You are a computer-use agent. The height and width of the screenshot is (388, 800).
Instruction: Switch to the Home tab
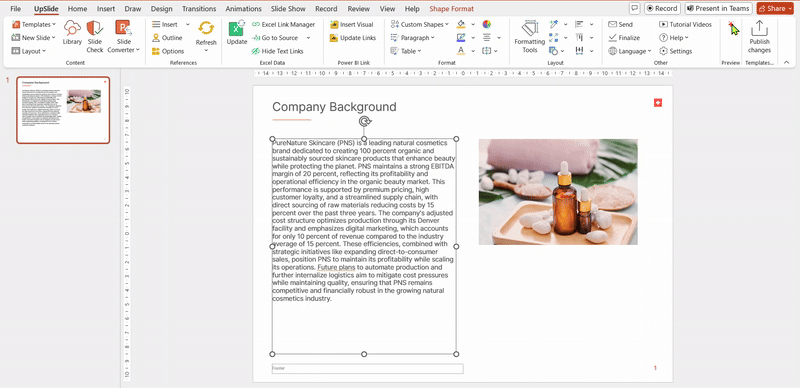coord(77,9)
